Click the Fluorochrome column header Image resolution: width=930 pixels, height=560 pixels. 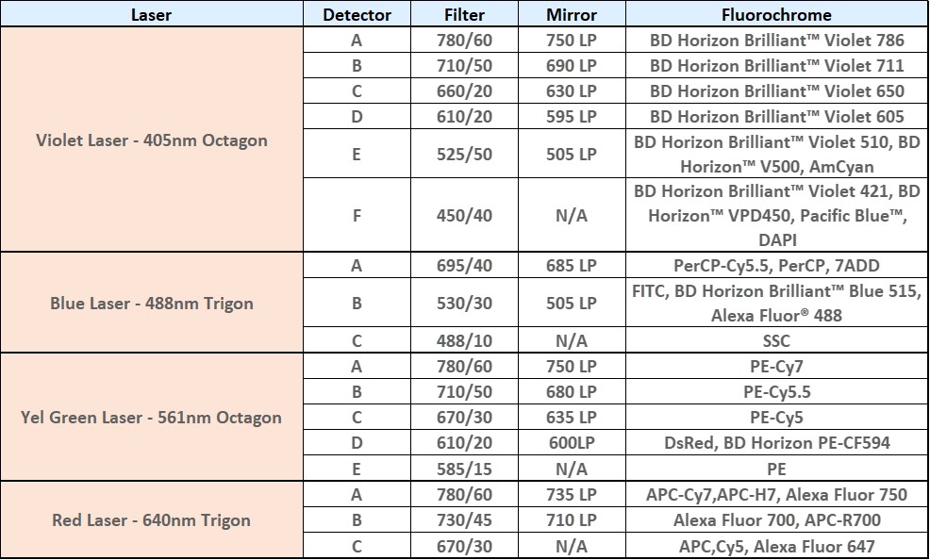pos(776,15)
